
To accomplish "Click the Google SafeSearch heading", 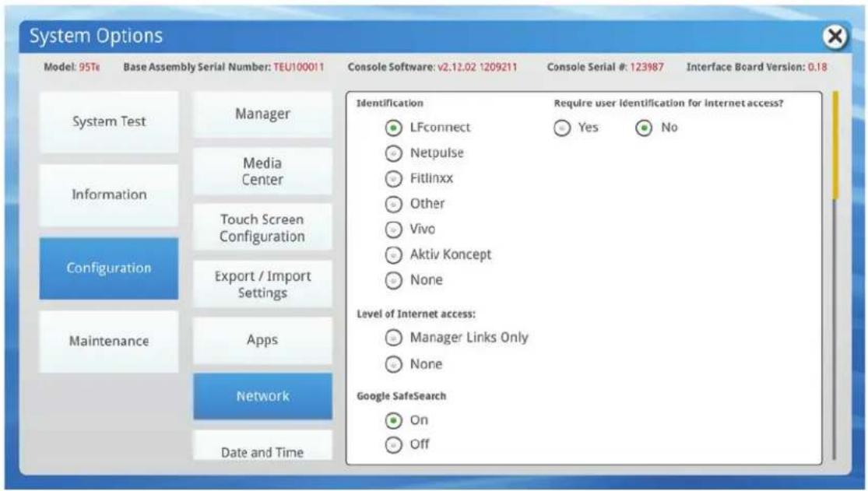I will click(x=402, y=396).
